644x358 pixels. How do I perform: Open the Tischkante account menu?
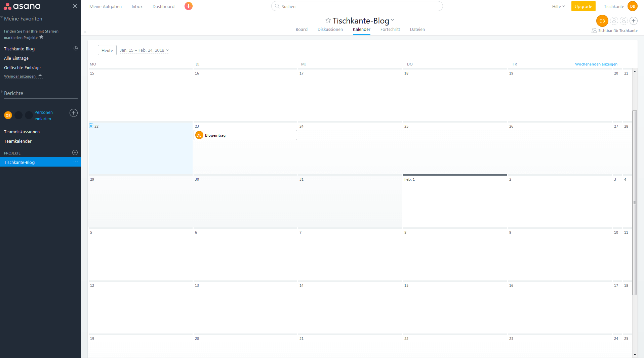[x=614, y=6]
